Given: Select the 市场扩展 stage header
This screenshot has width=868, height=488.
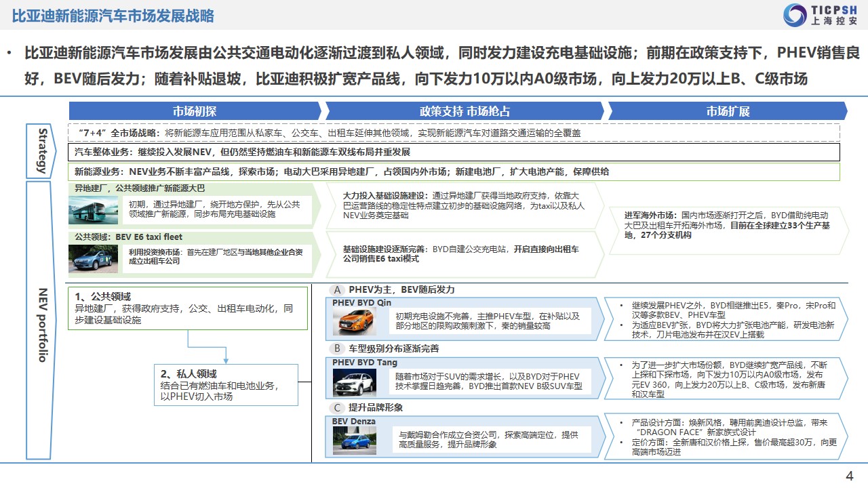Looking at the screenshot, I should point(727,111).
